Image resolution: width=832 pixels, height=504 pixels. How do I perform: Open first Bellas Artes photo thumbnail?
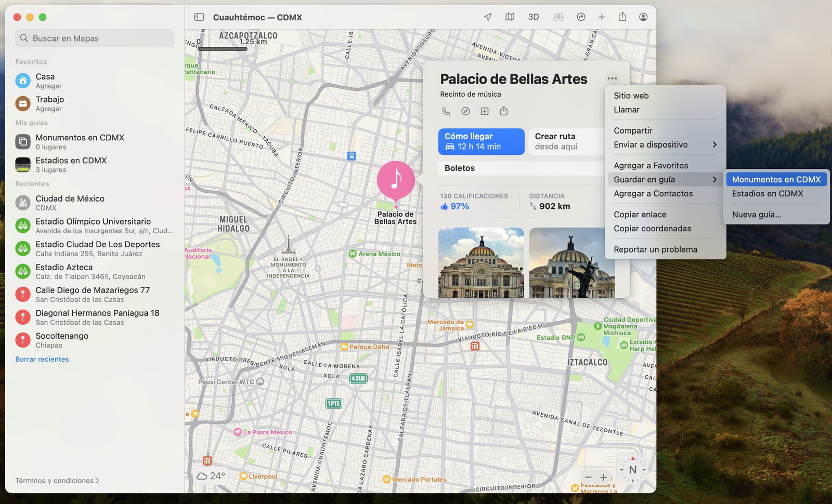481,262
